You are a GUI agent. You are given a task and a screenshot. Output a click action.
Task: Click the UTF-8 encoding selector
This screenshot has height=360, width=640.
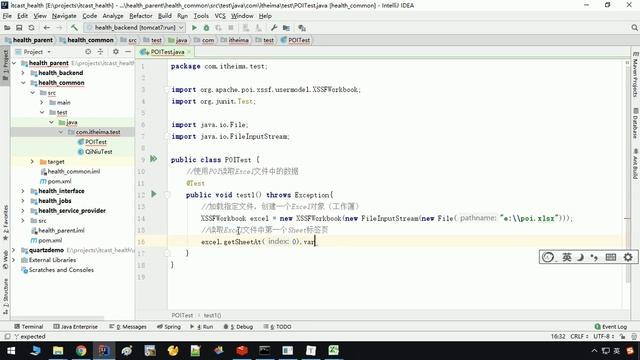click(603, 337)
